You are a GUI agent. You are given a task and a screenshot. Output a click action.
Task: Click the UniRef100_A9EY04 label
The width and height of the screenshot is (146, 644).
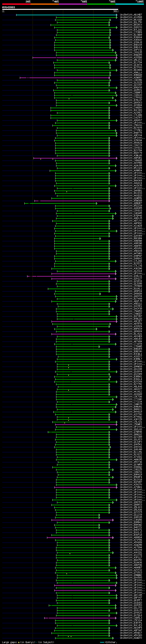[x=131, y=135]
